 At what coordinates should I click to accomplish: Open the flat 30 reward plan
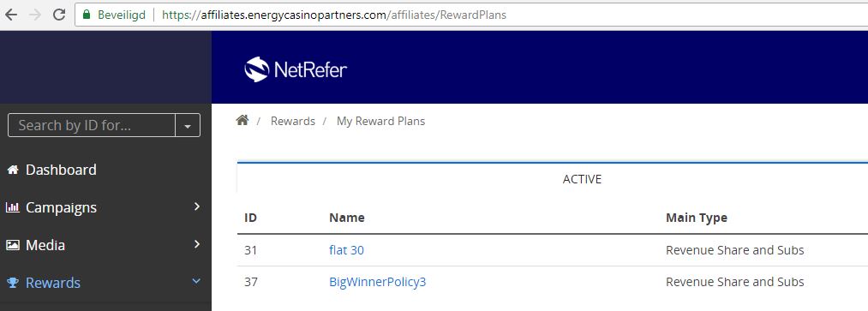(x=346, y=250)
